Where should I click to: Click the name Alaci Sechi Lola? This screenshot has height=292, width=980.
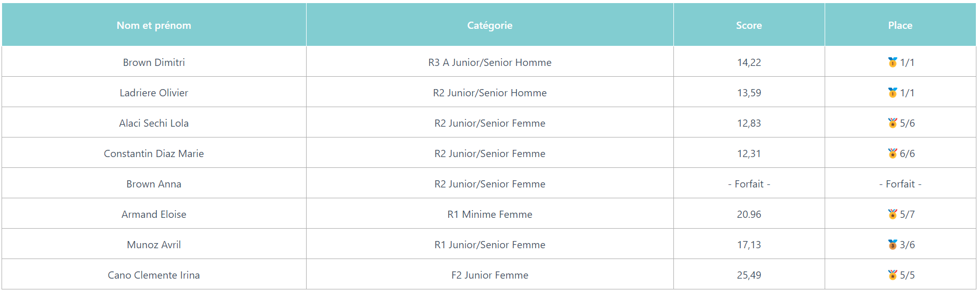[x=154, y=123]
